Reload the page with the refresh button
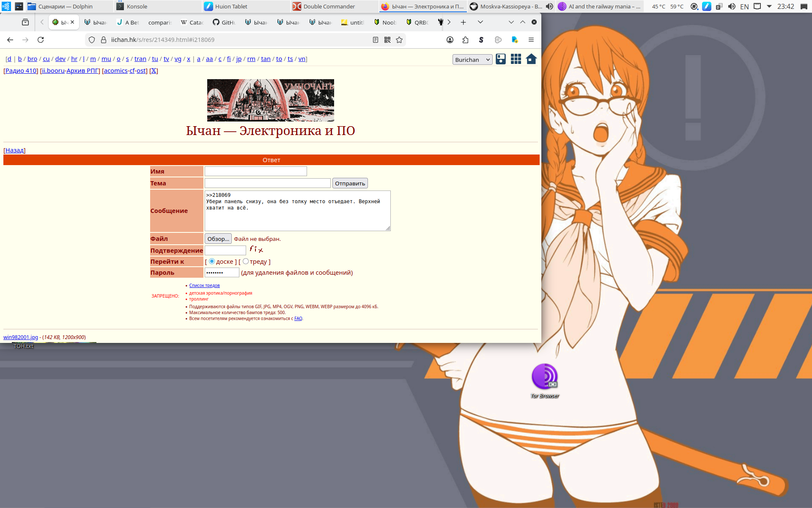Image resolution: width=812 pixels, height=508 pixels. click(41, 40)
